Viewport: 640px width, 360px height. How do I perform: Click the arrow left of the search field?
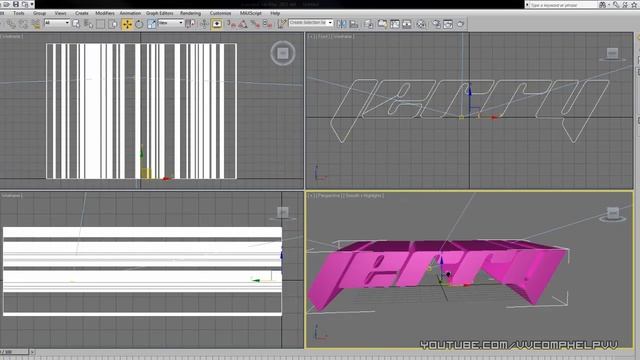[527, 5]
